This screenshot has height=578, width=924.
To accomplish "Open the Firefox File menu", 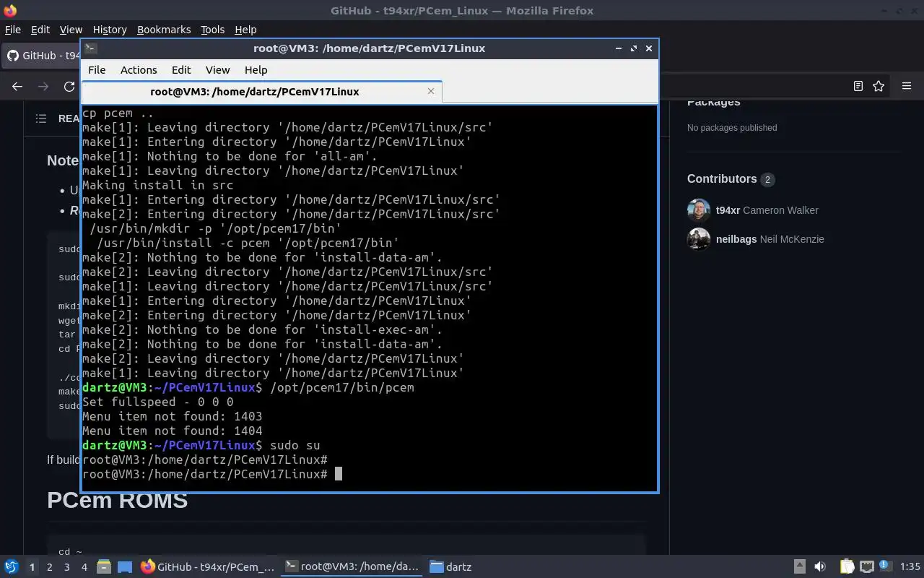I will tap(13, 30).
